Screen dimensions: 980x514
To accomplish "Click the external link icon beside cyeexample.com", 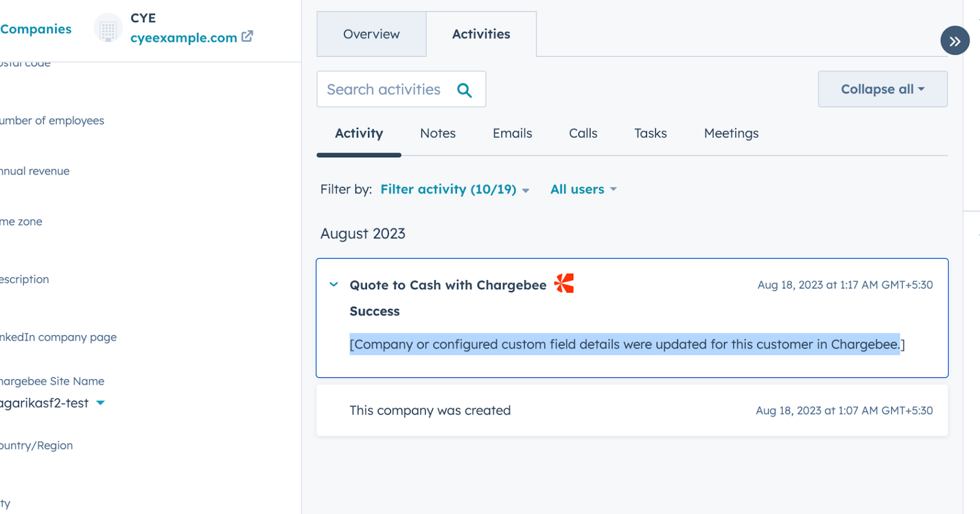I will [247, 37].
